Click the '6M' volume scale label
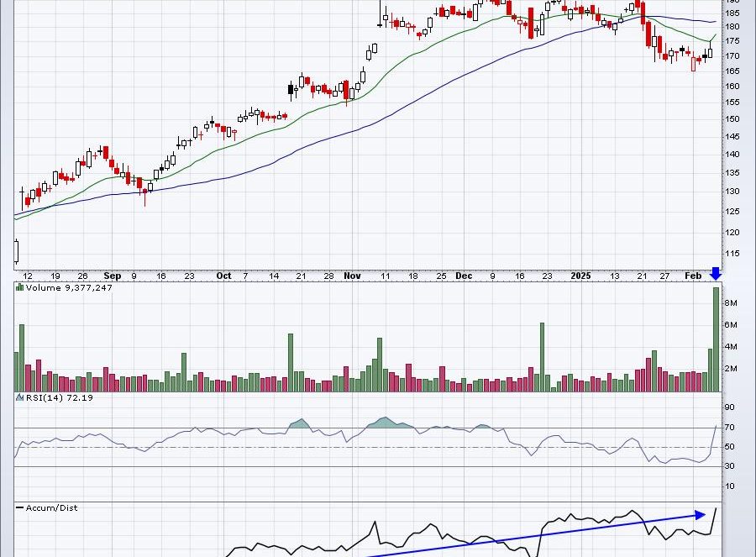 point(731,324)
